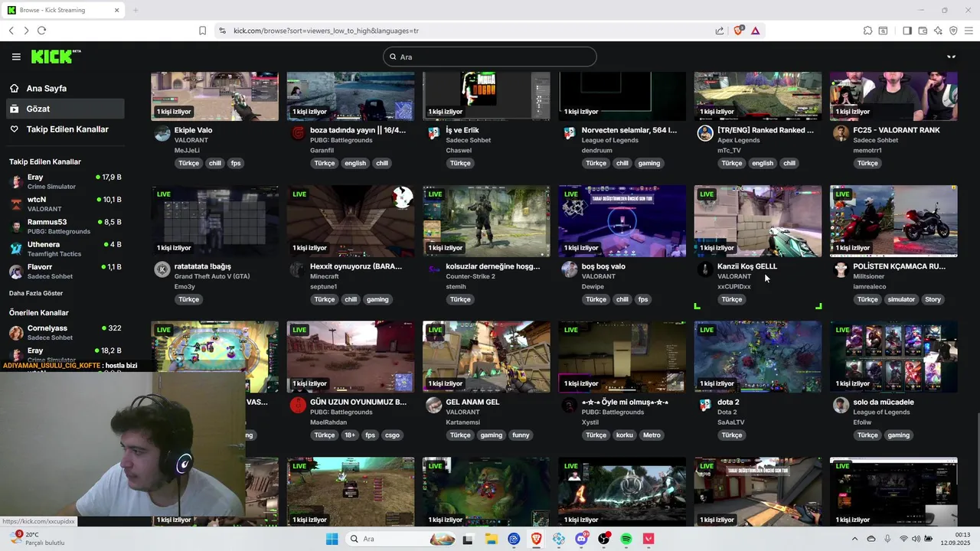Open the Brave VPN shield icon

[x=953, y=31]
